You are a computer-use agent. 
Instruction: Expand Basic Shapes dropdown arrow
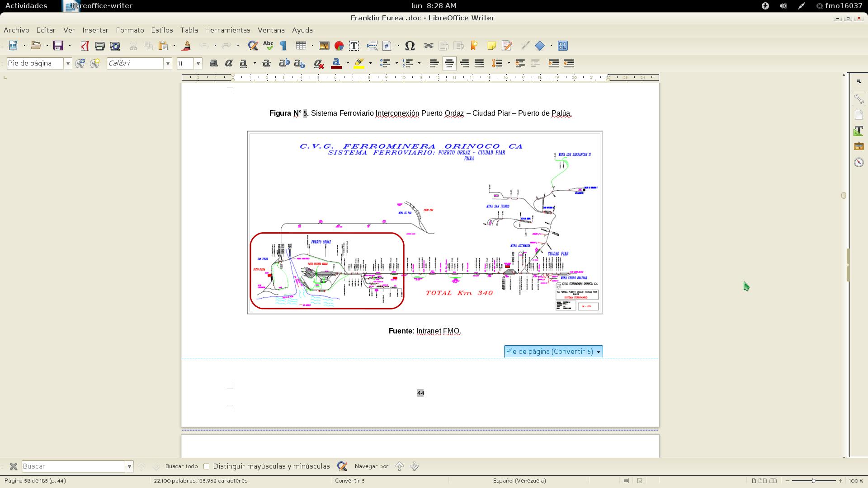point(551,46)
